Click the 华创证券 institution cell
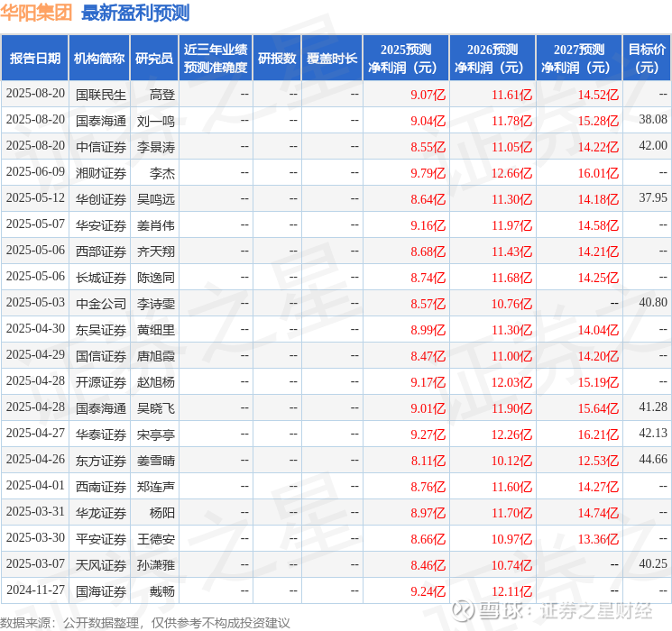This screenshot has width=672, height=631. [x=101, y=199]
